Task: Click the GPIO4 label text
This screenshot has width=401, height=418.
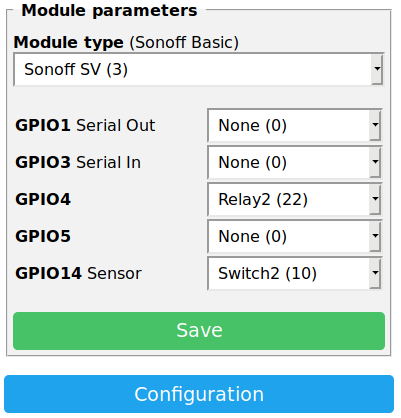Action: pyautogui.click(x=43, y=200)
